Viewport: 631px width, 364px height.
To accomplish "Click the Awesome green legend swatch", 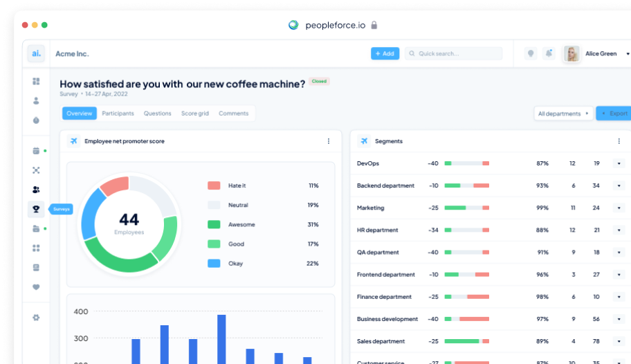I will pos(214,224).
